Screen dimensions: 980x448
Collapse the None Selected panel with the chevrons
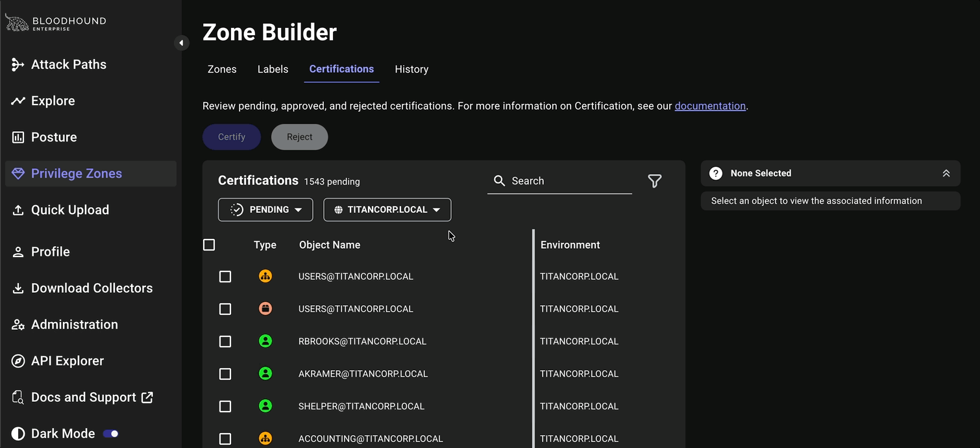pyautogui.click(x=946, y=173)
